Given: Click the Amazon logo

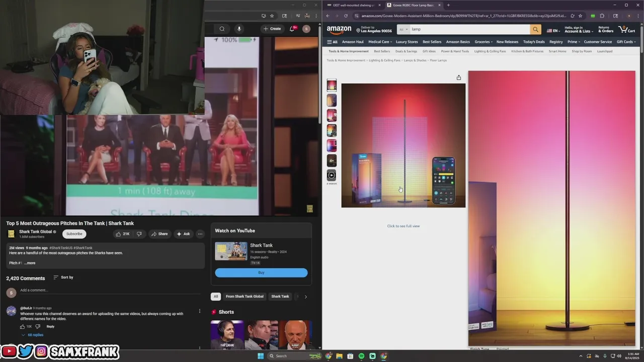Looking at the screenshot, I should (x=339, y=30).
